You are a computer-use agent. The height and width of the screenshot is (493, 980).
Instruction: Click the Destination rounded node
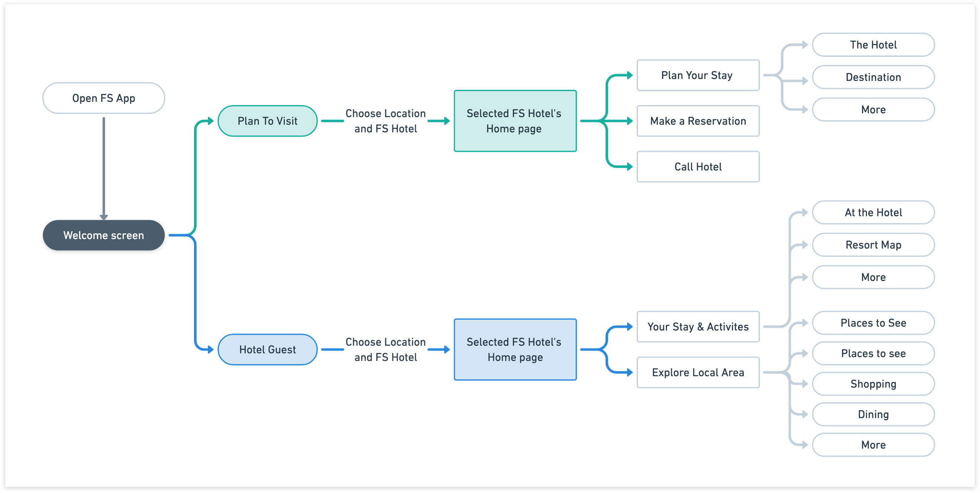point(873,77)
